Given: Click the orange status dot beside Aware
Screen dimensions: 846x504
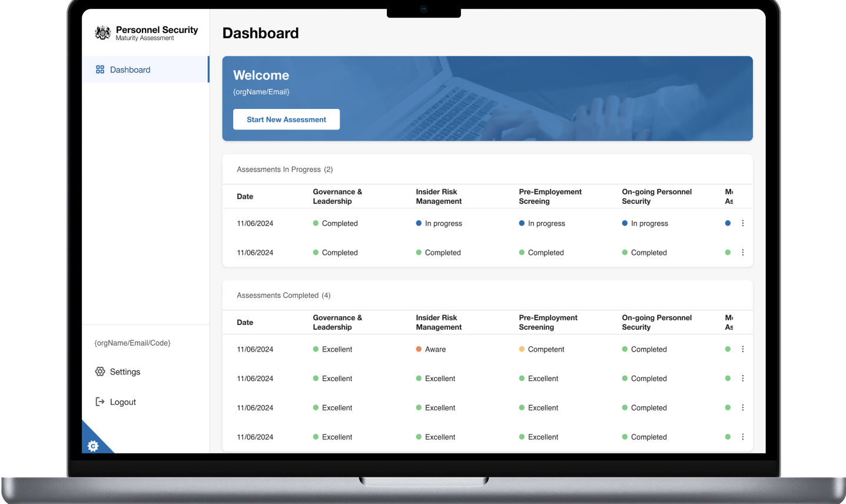Looking at the screenshot, I should point(419,349).
